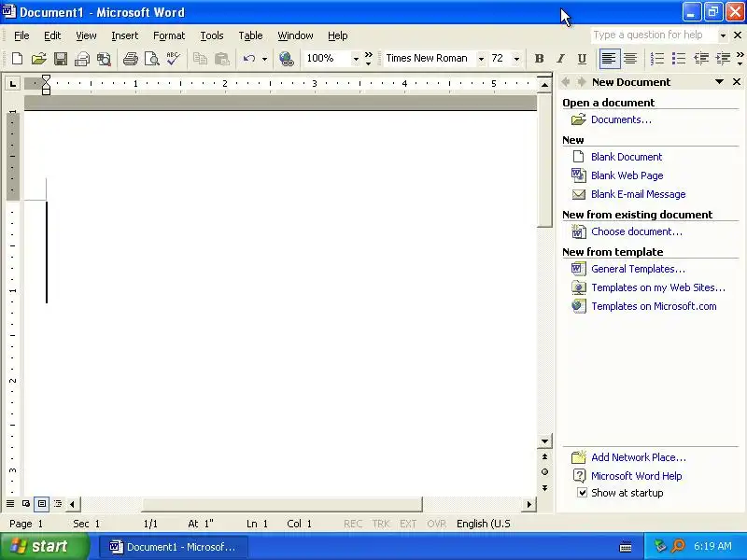Click the New Blank Document toolbar icon
The height and width of the screenshot is (560, 747).
tap(17, 59)
